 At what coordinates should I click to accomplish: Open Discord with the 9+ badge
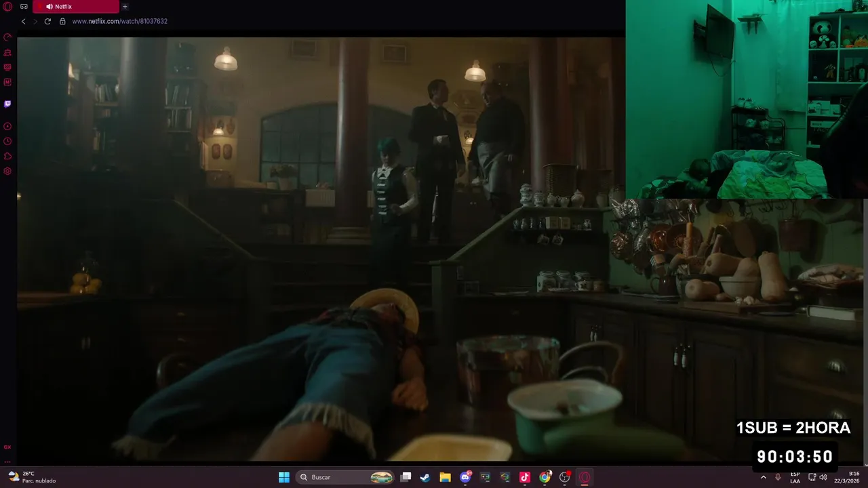465,477
